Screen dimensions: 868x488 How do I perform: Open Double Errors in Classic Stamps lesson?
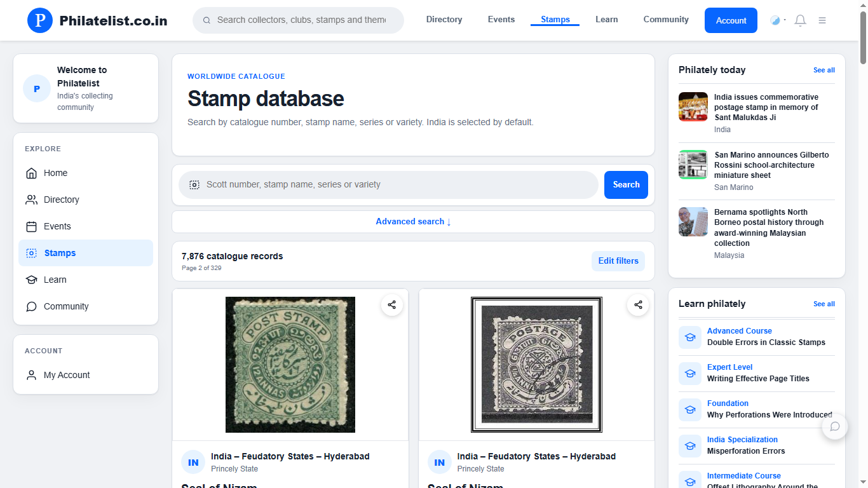[766, 342]
